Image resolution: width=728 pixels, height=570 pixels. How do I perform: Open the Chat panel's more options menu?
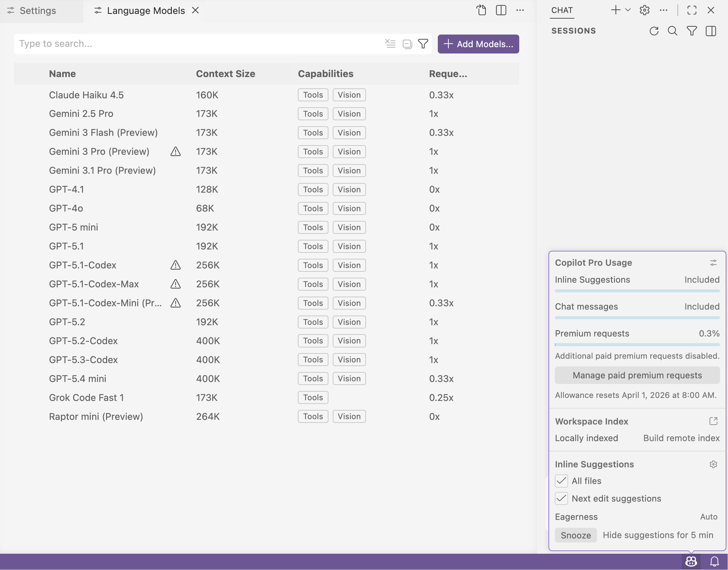coord(664,10)
